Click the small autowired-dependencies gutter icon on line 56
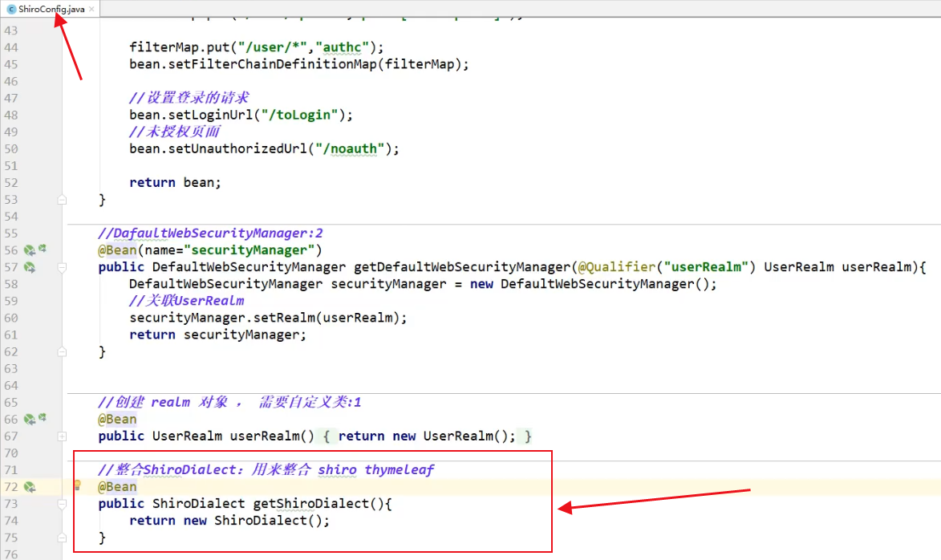Screen dimensions: 941x560 [x=43, y=248]
